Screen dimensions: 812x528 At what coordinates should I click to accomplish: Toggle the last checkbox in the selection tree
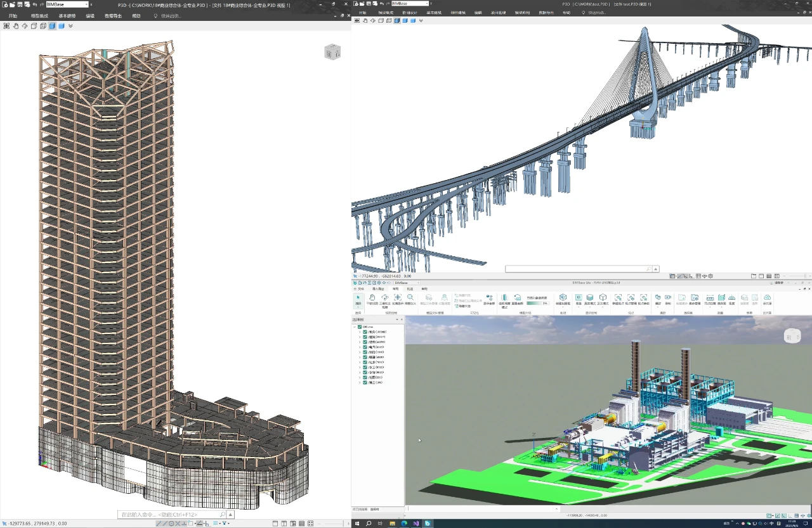pos(365,383)
